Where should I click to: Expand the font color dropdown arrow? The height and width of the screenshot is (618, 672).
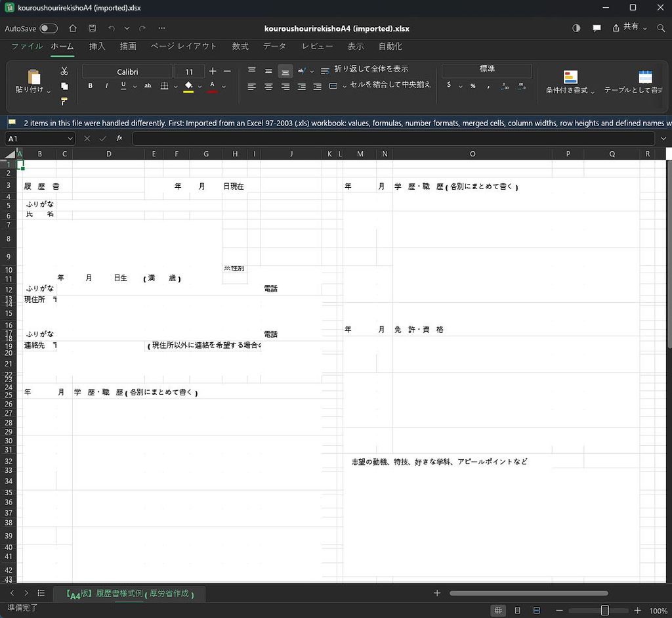224,87
